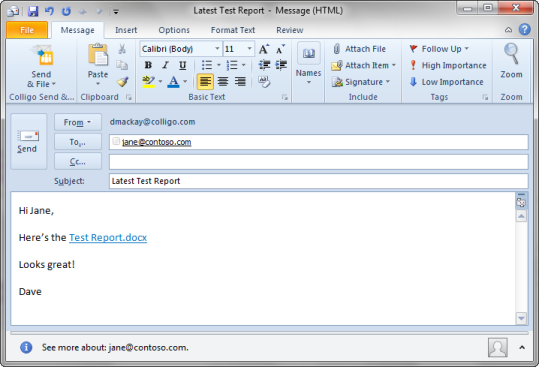The height and width of the screenshot is (367, 539).
Task: Center the paragraph text
Action: click(x=223, y=81)
